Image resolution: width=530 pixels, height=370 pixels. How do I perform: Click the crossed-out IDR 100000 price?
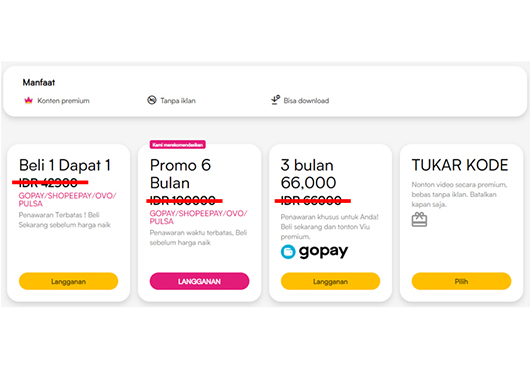pyautogui.click(x=184, y=201)
